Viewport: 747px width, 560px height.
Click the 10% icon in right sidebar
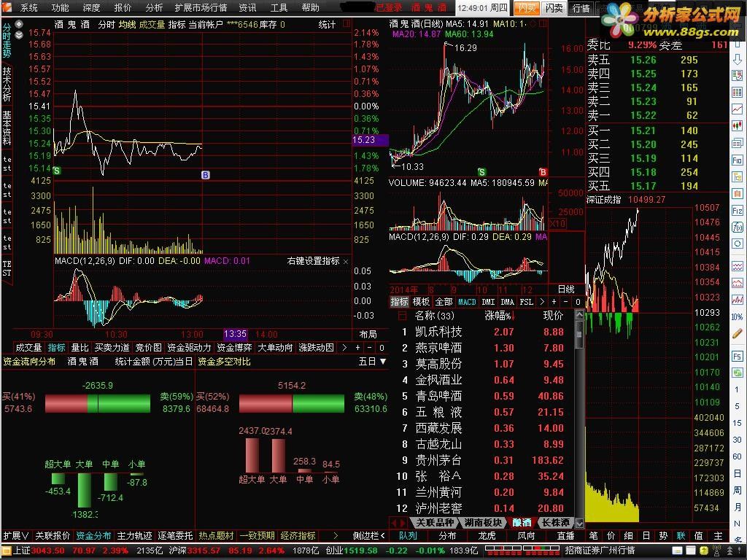pyautogui.click(x=737, y=316)
